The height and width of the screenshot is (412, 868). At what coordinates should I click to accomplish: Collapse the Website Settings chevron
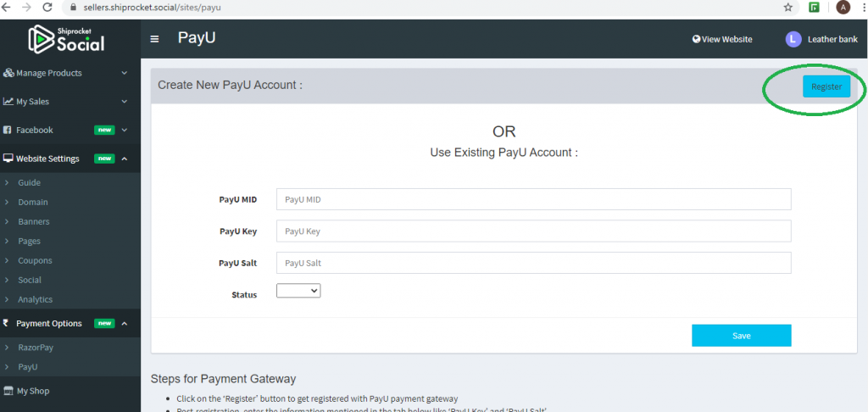click(125, 159)
